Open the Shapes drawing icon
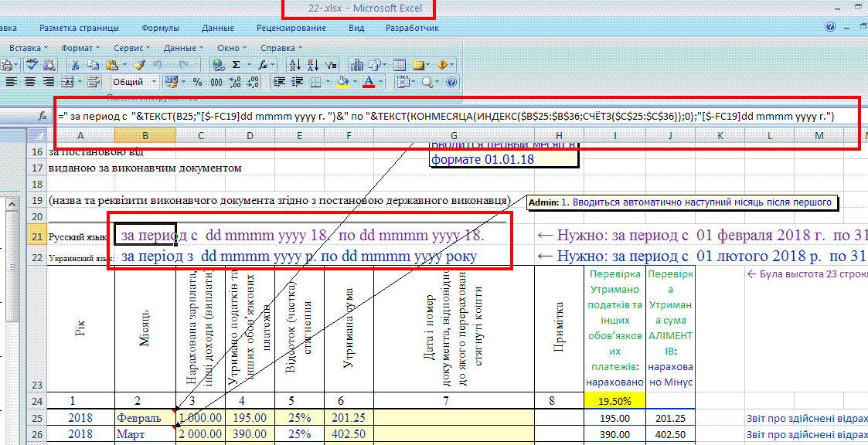 375,65
